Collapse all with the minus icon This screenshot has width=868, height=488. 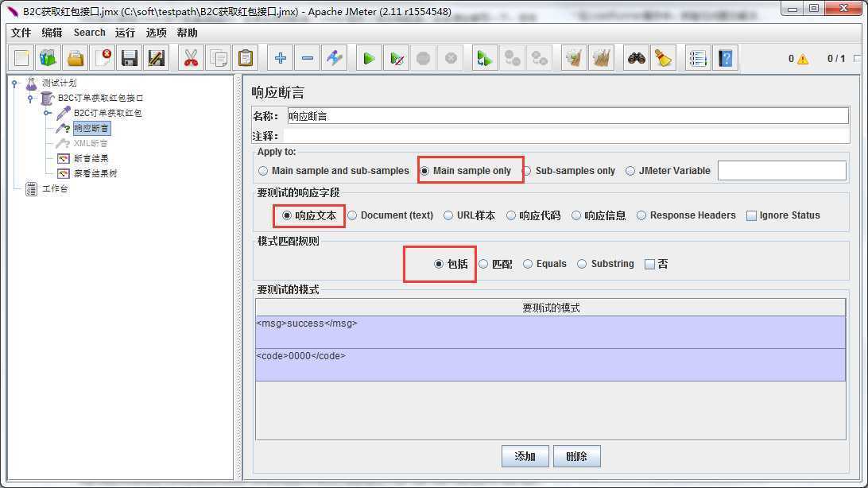pos(308,57)
